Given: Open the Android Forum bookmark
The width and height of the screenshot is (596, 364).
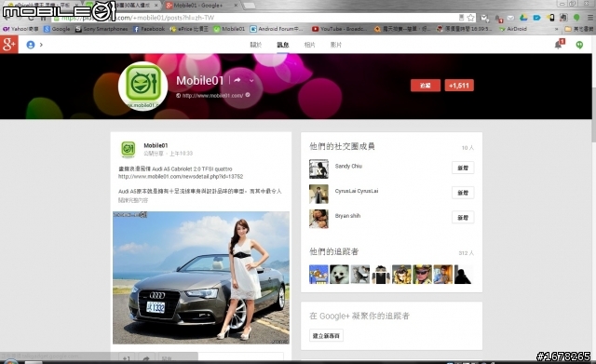Looking at the screenshot, I should tap(277, 29).
